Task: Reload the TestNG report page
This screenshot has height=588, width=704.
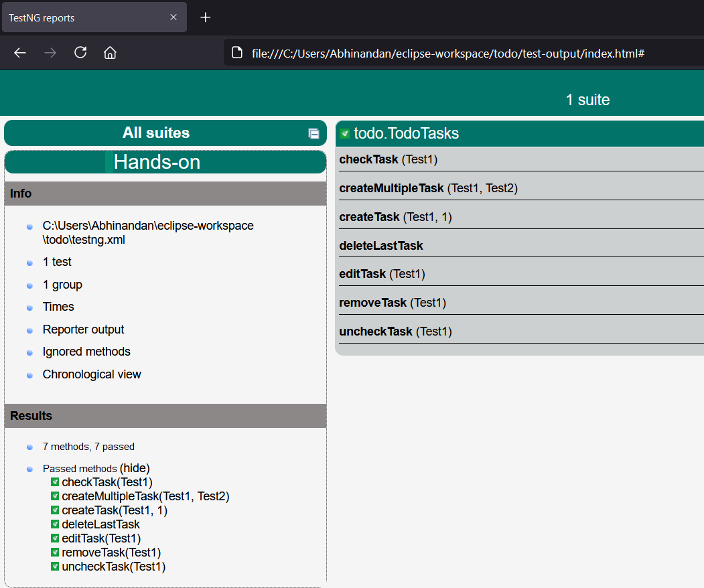Action: 80,52
